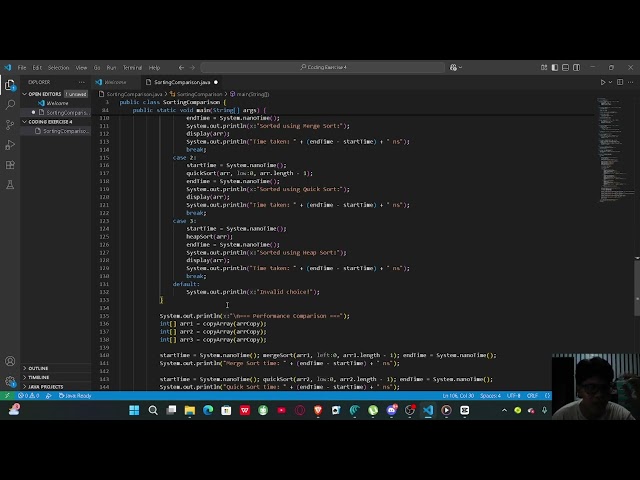Viewport: 640px width, 480px height.
Task: Open the Testing flask view
Action: 10,185
